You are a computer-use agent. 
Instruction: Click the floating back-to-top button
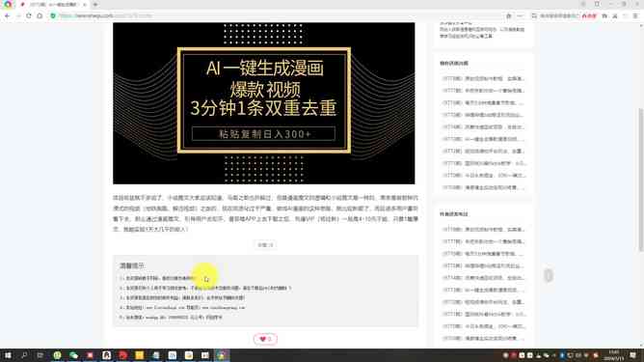549,275
